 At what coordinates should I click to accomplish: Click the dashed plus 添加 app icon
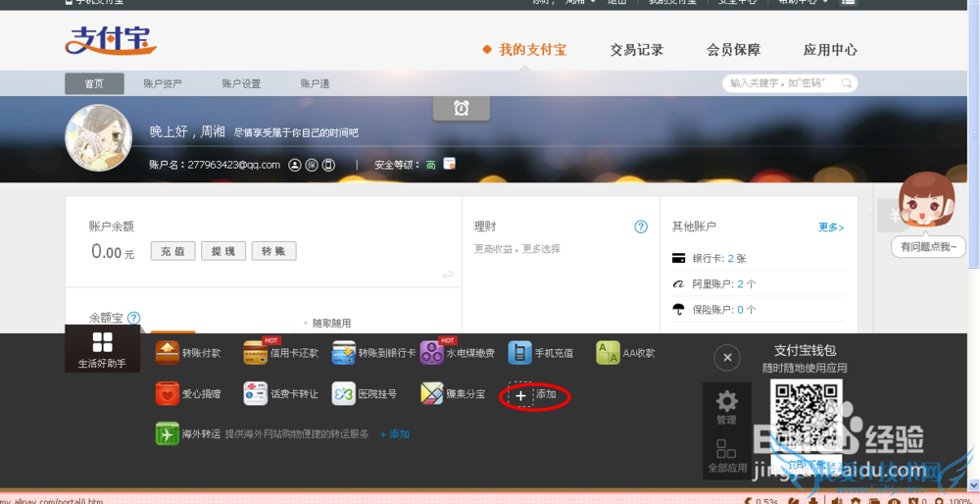(x=520, y=395)
